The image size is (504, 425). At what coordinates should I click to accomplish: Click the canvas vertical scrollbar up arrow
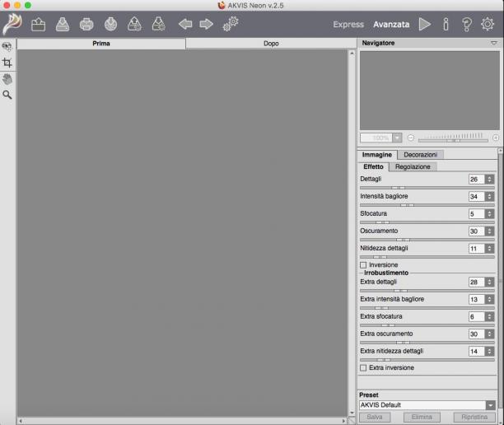click(352, 53)
